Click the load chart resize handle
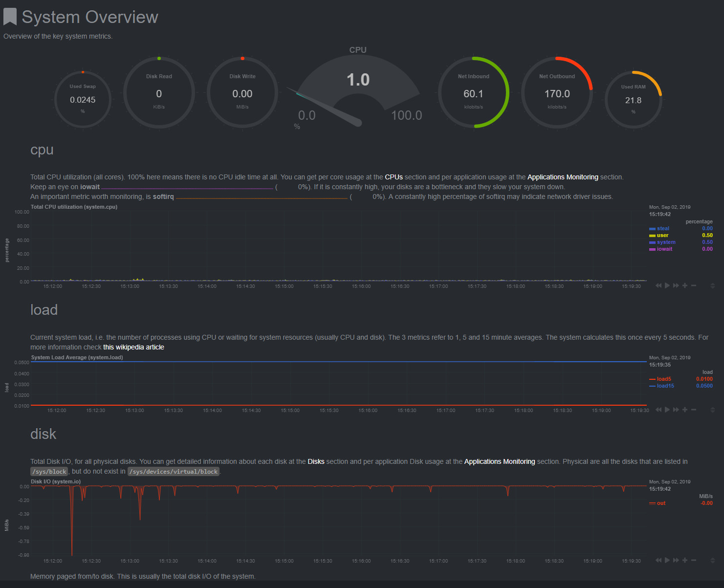The width and height of the screenshot is (724, 588). [713, 410]
